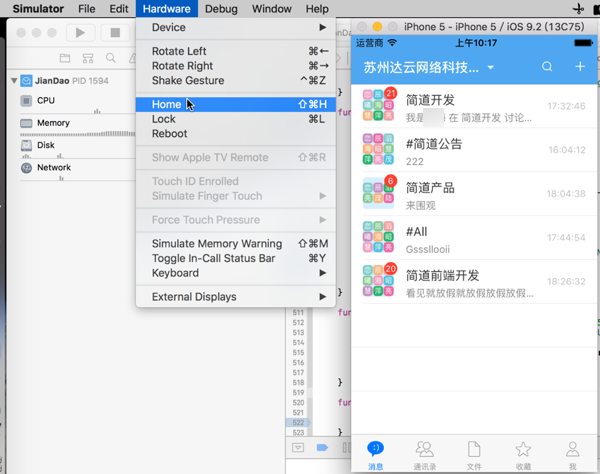Open the symbol navigator hierarchy icon
This screenshot has height=474, width=600.
(88, 58)
